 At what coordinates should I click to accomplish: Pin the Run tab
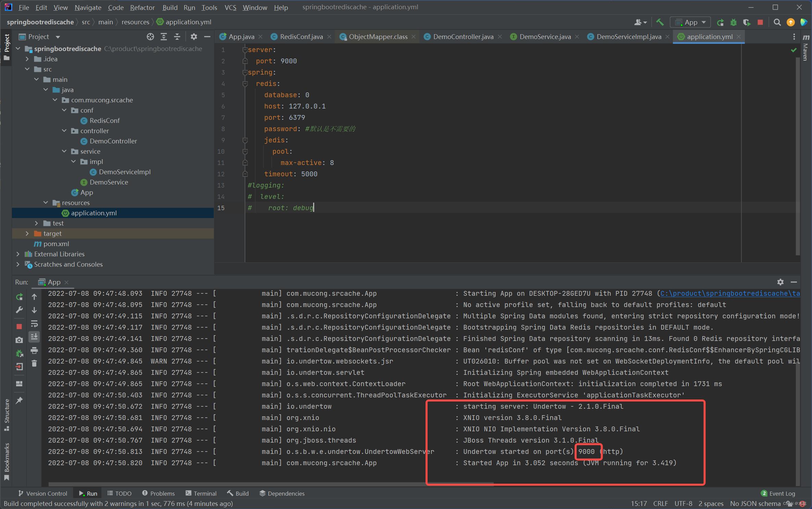[20, 400]
